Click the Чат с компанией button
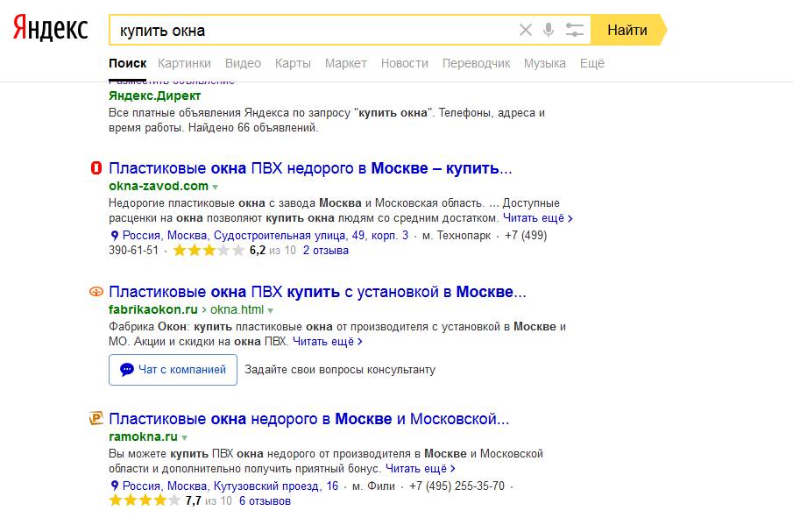 tap(173, 370)
